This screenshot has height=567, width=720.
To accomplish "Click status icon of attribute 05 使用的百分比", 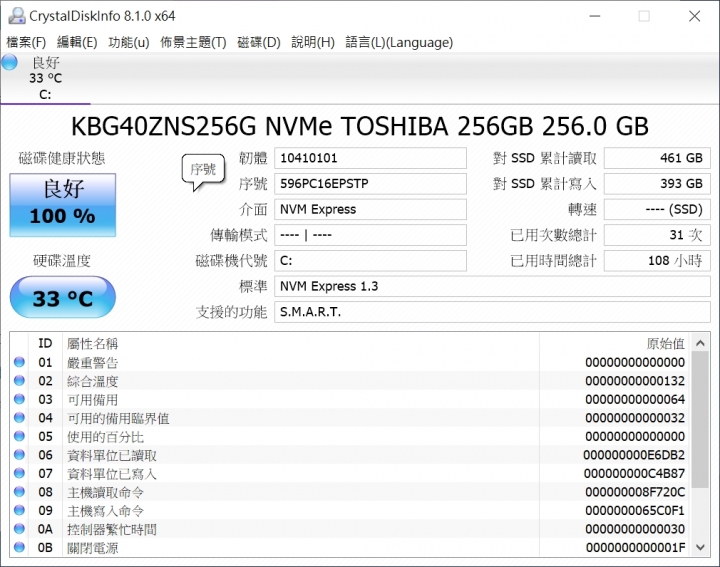I will (19, 436).
